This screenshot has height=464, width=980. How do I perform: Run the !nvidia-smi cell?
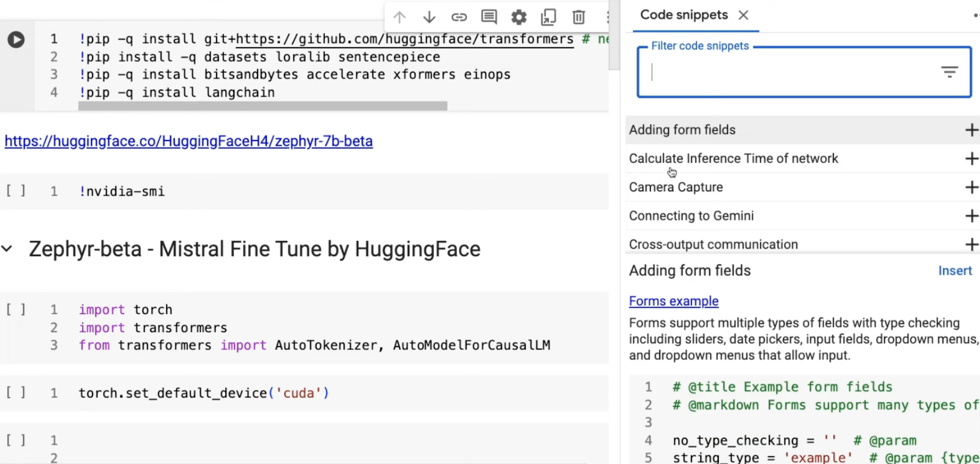15,191
